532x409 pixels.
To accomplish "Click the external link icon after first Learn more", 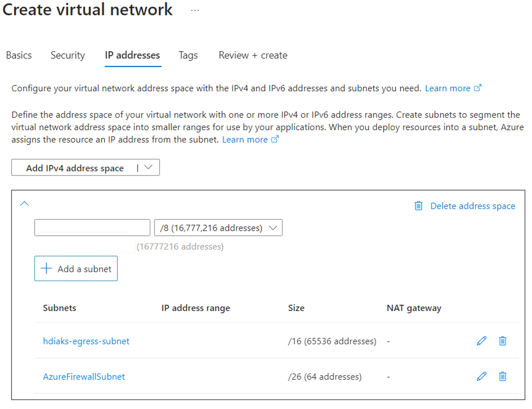I will click(477, 88).
